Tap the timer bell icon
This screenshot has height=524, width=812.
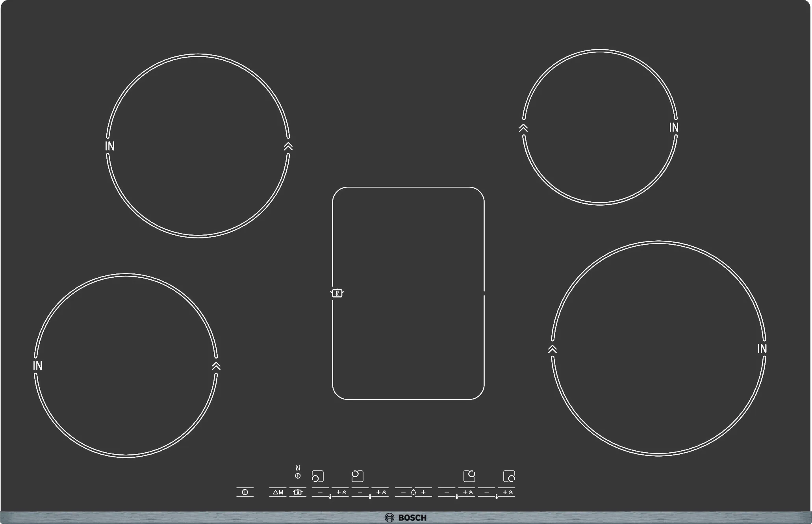(413, 492)
